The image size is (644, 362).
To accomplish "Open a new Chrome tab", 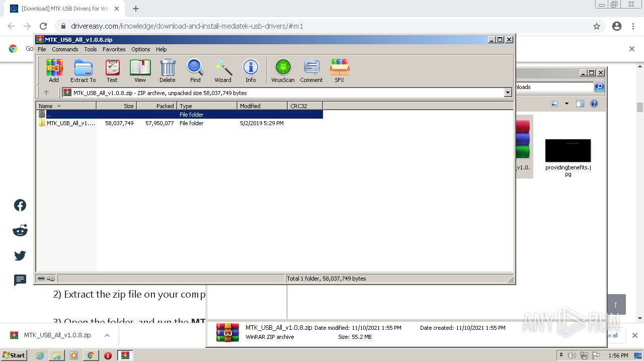I will [136, 9].
